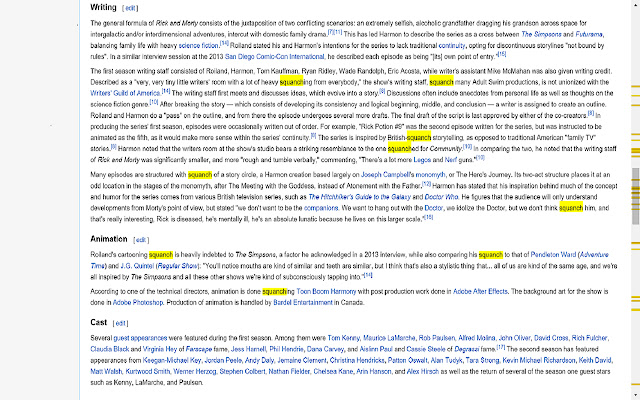
Task: Follow the Tara Strong link
Action: pos(482,360)
